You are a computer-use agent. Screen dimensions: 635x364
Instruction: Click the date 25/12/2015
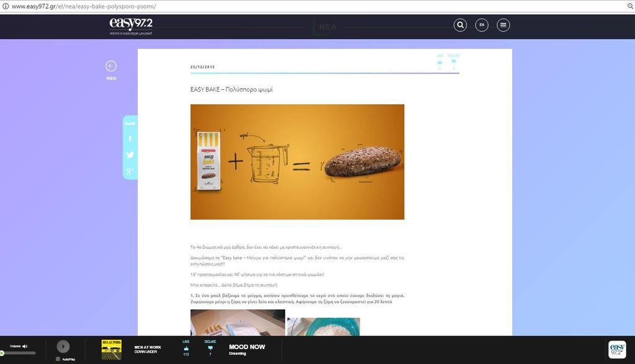tap(203, 67)
